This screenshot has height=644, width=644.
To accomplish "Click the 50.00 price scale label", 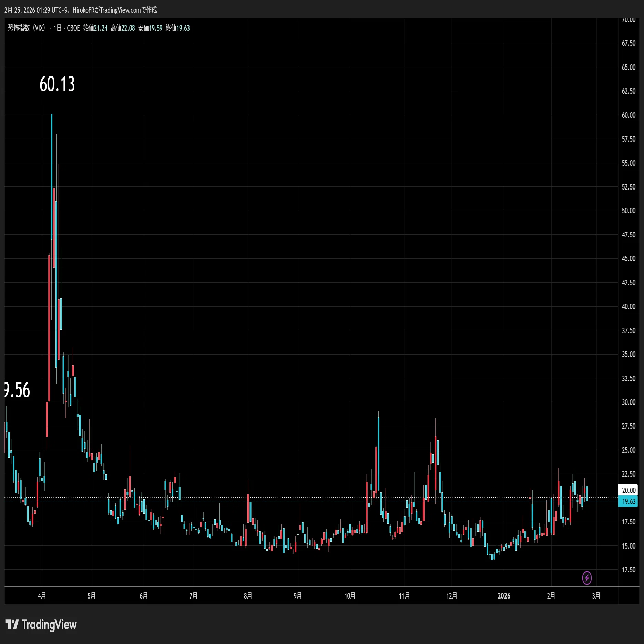I will click(x=628, y=211).
